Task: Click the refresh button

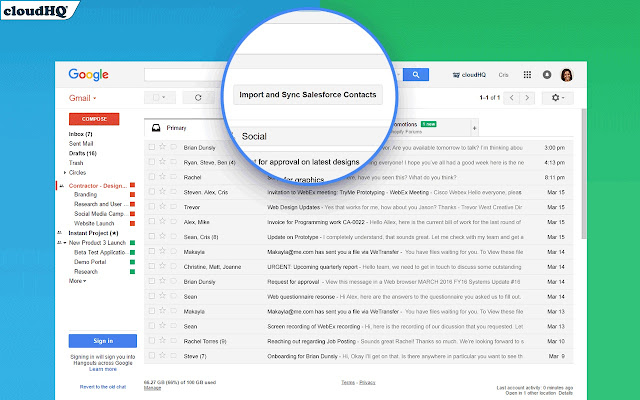Action: (x=198, y=98)
